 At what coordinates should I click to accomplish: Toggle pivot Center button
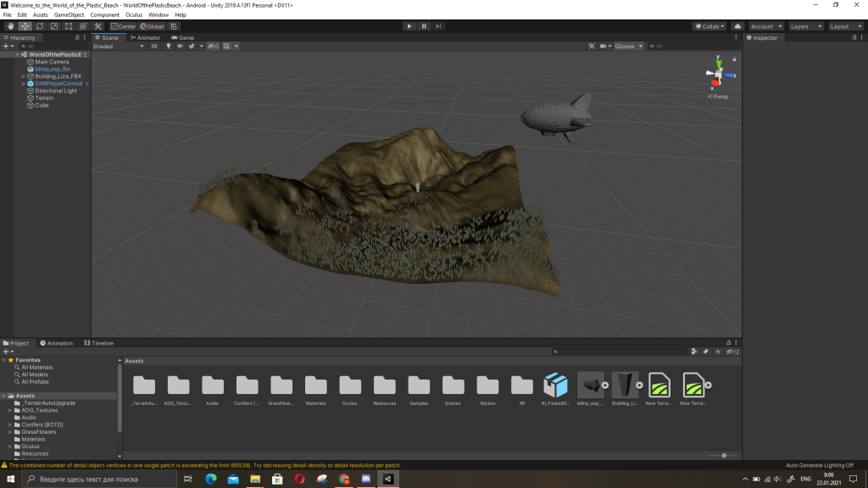(123, 26)
